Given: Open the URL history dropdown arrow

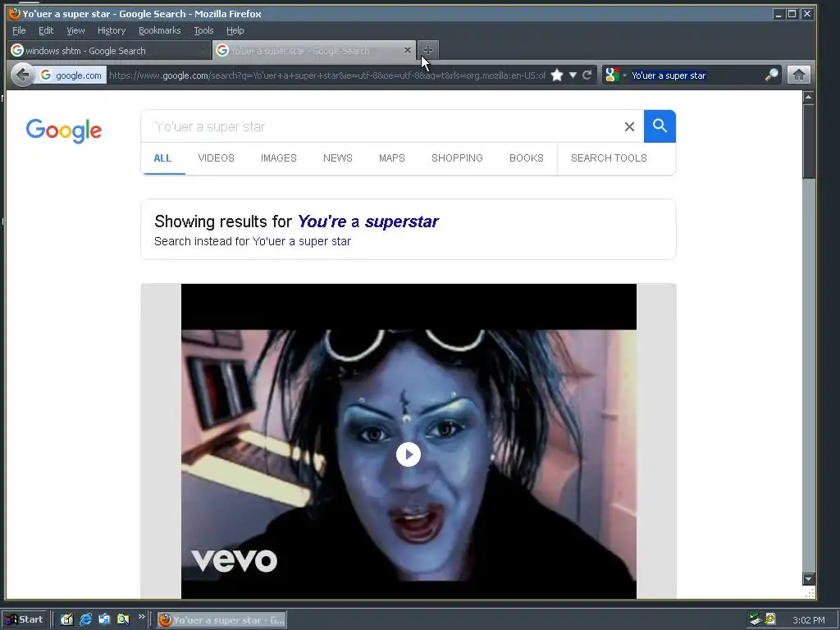Looking at the screenshot, I should pos(573,75).
